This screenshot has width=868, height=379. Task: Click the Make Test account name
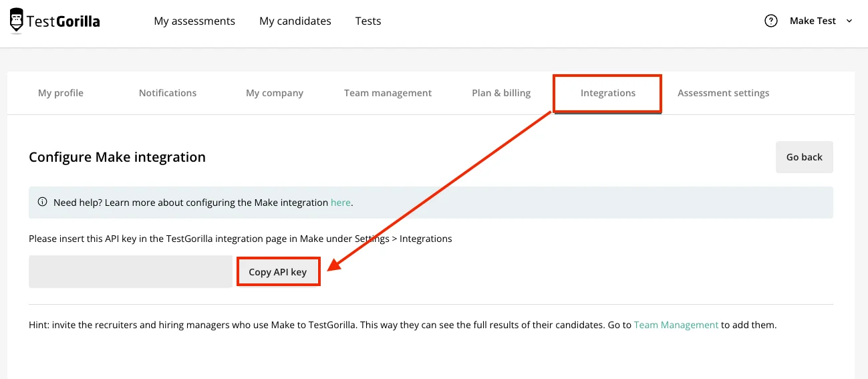click(x=813, y=21)
